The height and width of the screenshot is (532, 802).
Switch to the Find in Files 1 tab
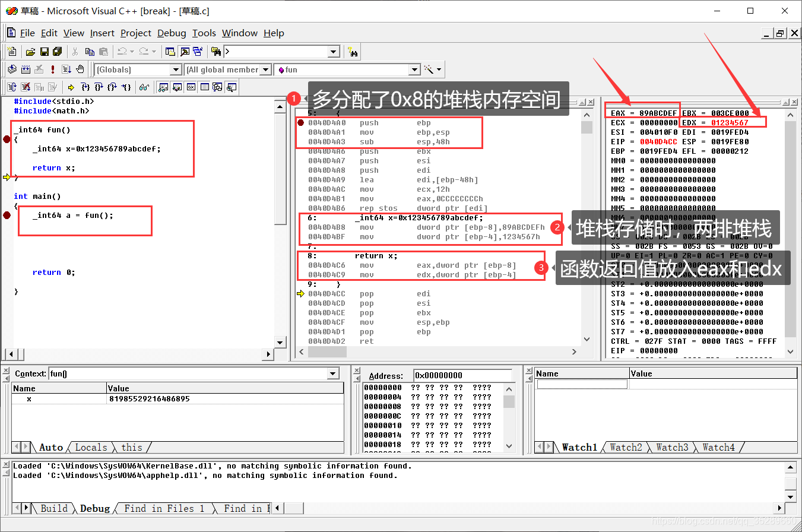click(164, 508)
